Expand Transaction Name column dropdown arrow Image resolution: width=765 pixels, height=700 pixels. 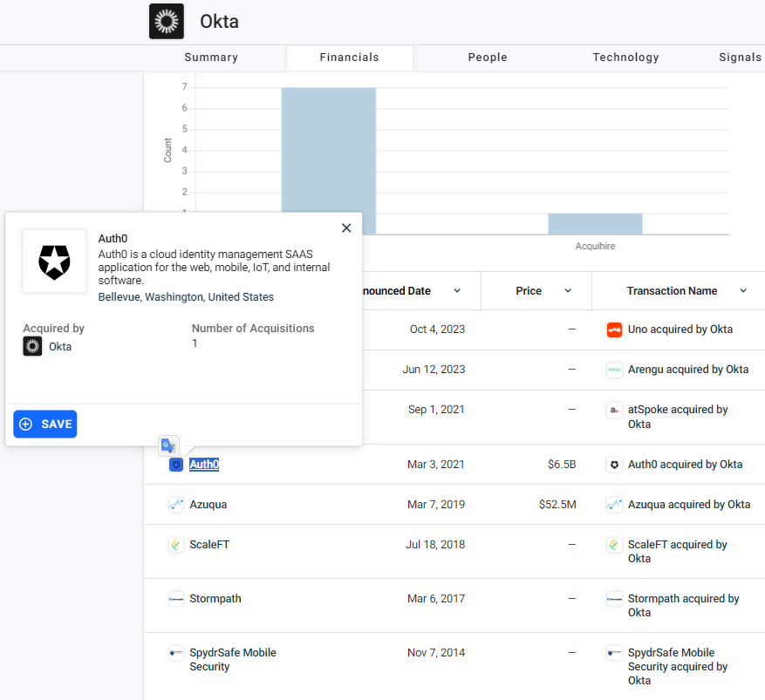[743, 291]
